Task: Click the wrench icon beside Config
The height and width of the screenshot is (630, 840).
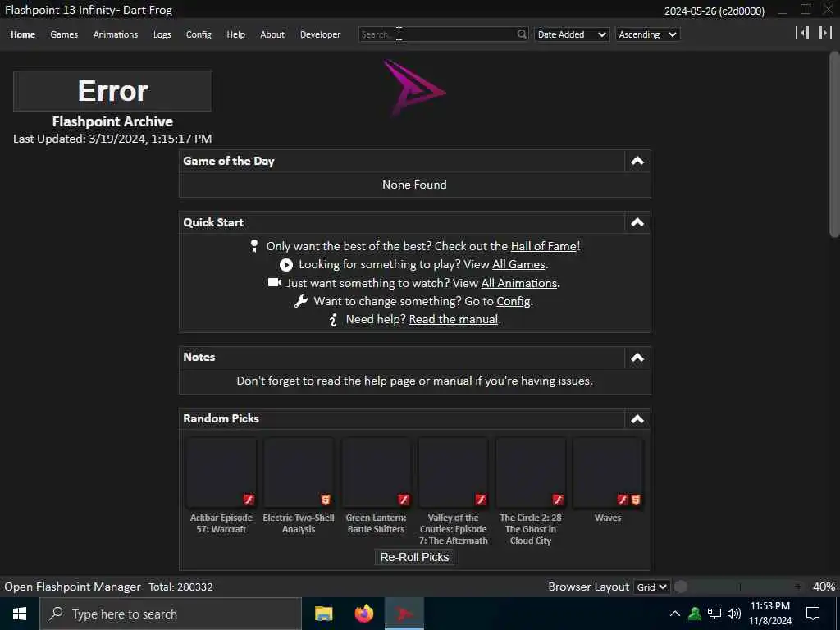Action: point(301,301)
